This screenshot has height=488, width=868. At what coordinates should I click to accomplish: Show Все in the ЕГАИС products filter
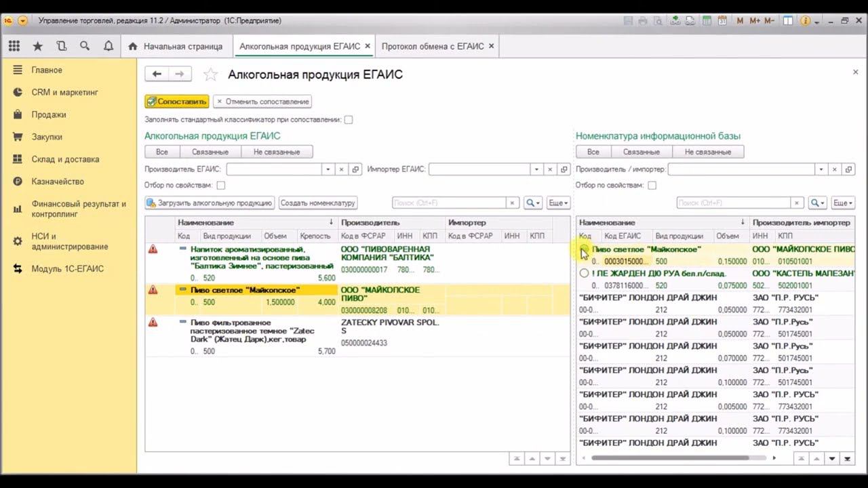click(x=161, y=152)
